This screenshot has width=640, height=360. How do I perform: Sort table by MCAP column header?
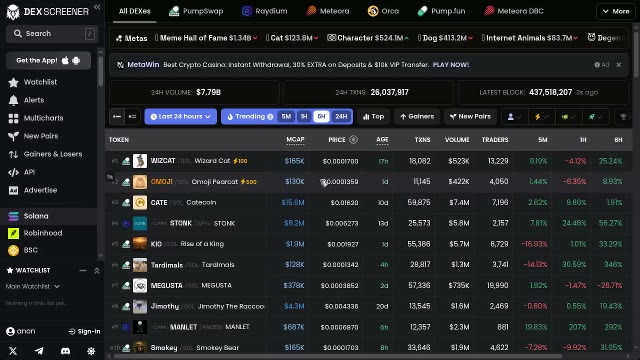(x=295, y=140)
